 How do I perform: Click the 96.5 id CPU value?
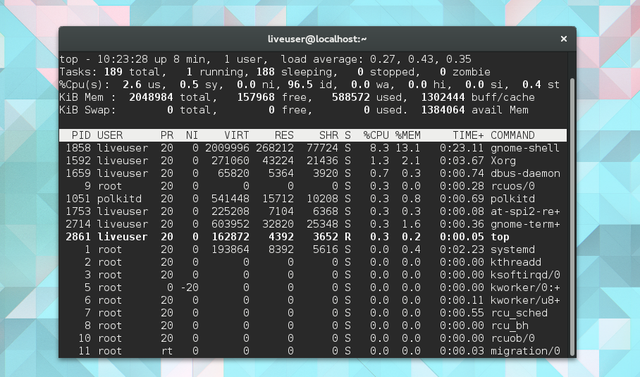point(300,84)
